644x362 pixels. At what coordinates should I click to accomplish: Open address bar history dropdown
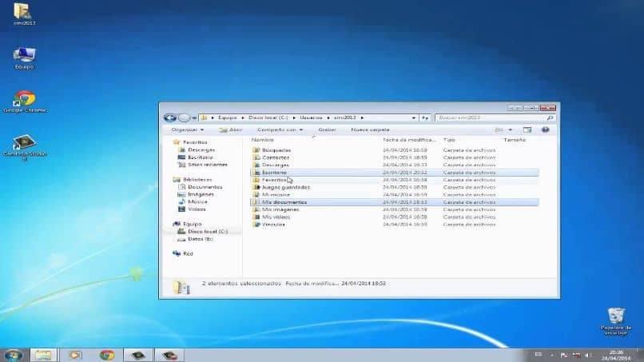pyautogui.click(x=414, y=118)
